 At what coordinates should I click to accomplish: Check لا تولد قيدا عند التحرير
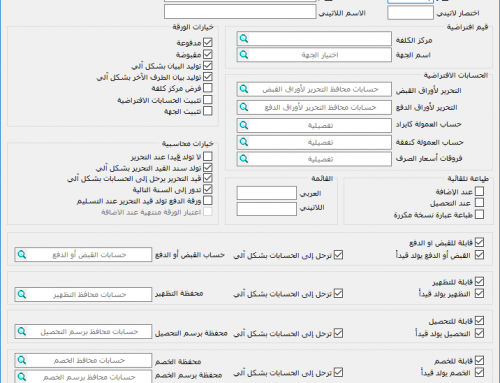pyautogui.click(x=208, y=156)
